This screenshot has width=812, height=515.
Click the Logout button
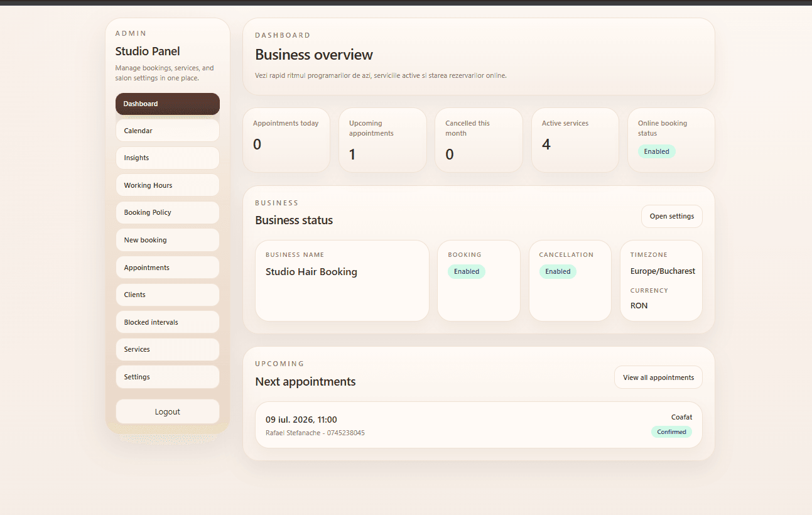tap(168, 412)
